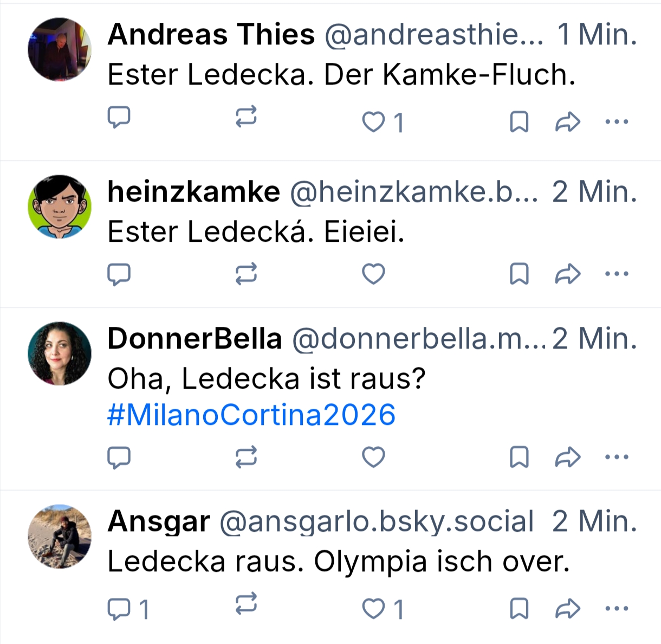661x644 pixels.
Task: Open more options on Ansgar's post
Action: 617,608
